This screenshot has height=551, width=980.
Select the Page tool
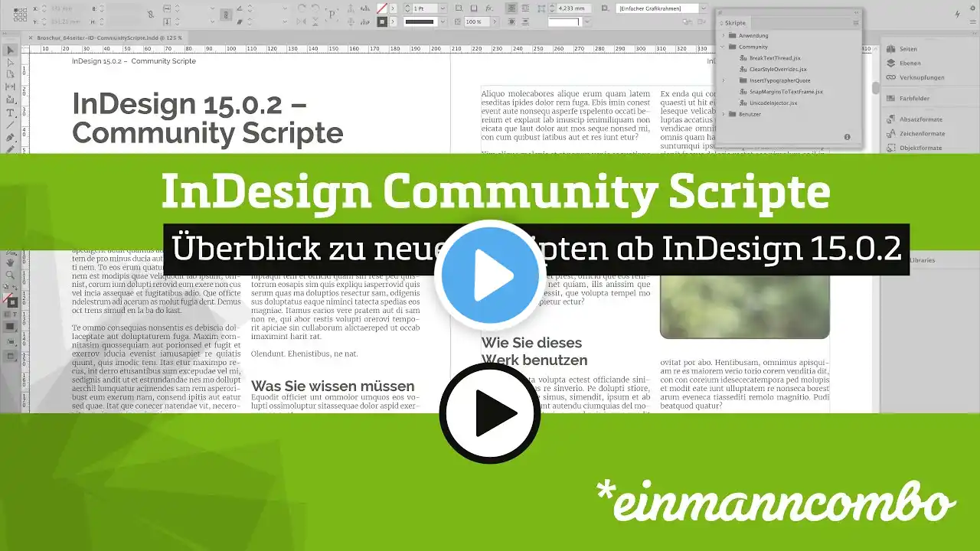coord(11,75)
